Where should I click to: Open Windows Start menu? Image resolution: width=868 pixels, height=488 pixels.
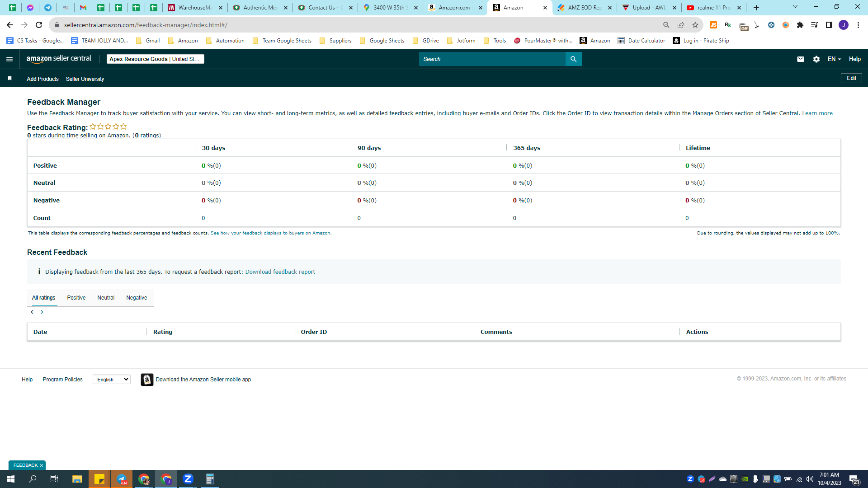click(11, 479)
